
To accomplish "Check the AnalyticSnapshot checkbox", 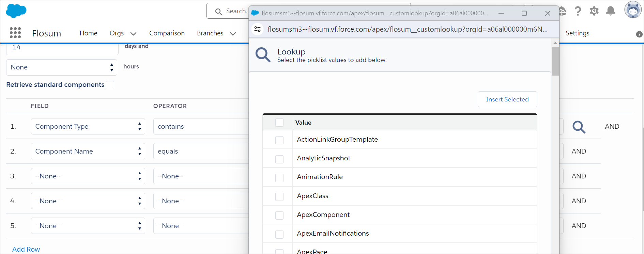I will pyautogui.click(x=279, y=159).
